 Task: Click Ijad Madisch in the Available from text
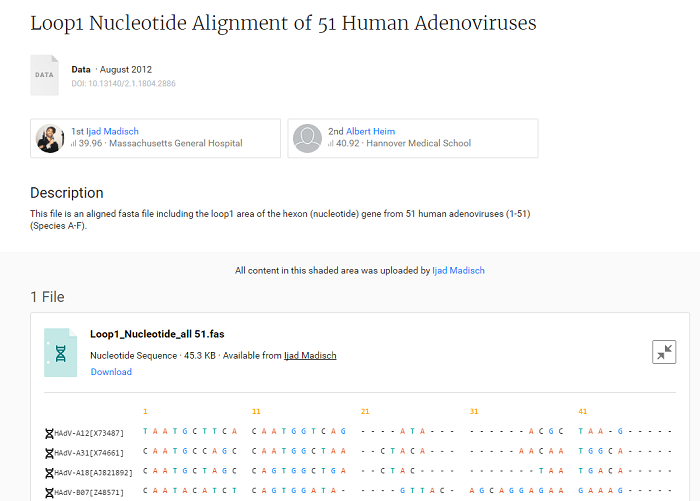point(310,355)
